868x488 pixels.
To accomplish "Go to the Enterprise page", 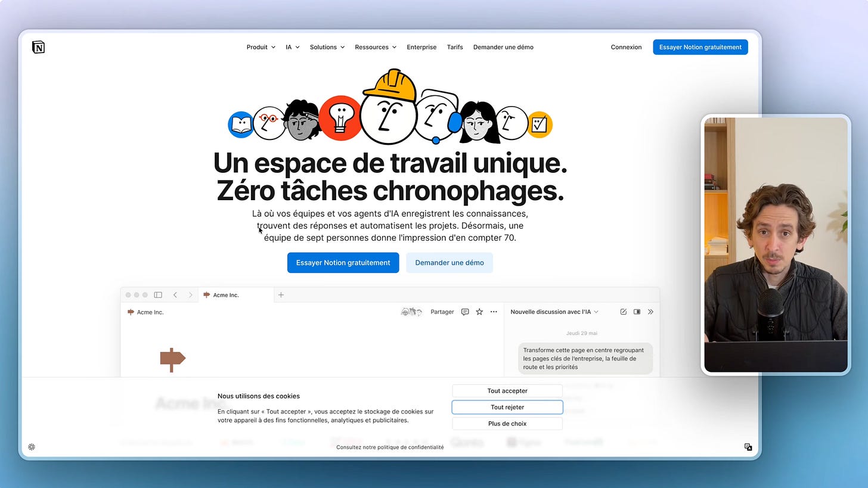I will coord(421,47).
